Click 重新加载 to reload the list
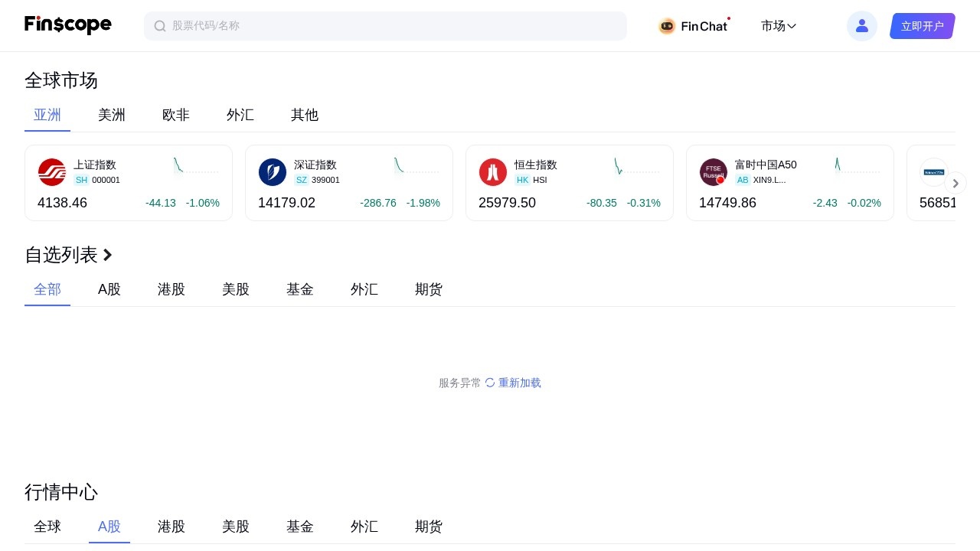This screenshot has width=980, height=551. (519, 383)
